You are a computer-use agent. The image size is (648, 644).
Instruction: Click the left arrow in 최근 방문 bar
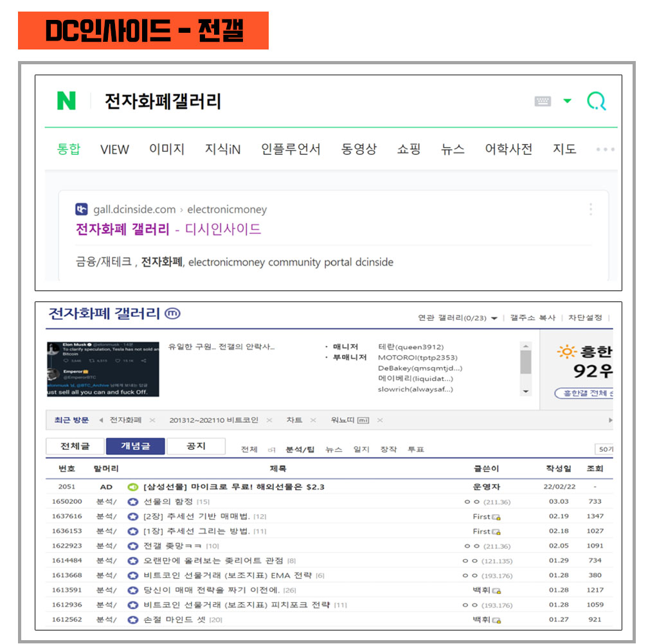pyautogui.click(x=101, y=420)
